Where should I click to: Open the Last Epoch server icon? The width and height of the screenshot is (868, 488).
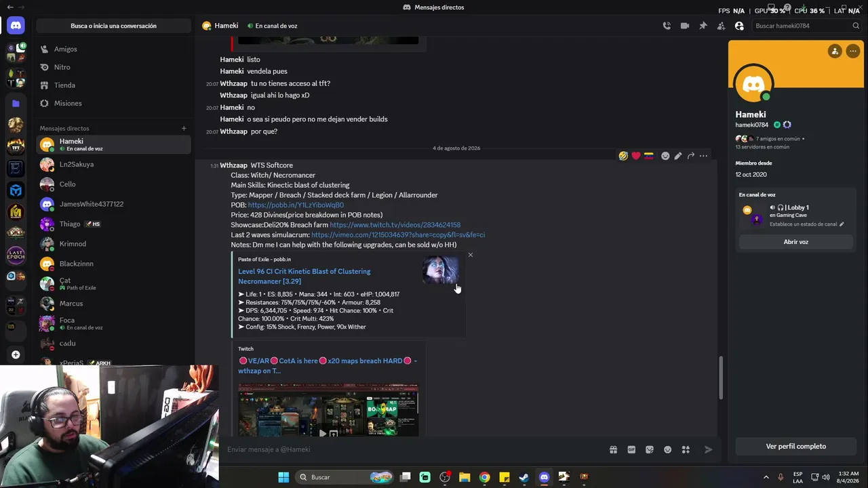(16, 255)
